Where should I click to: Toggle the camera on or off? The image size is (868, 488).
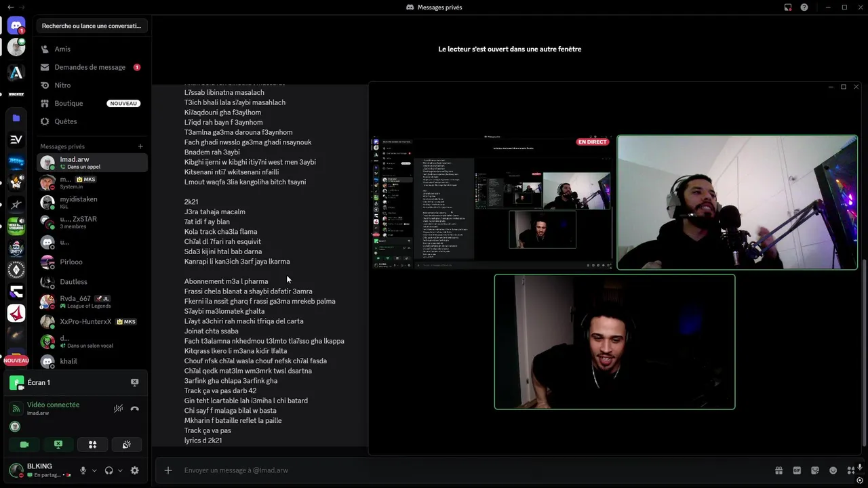point(24,445)
